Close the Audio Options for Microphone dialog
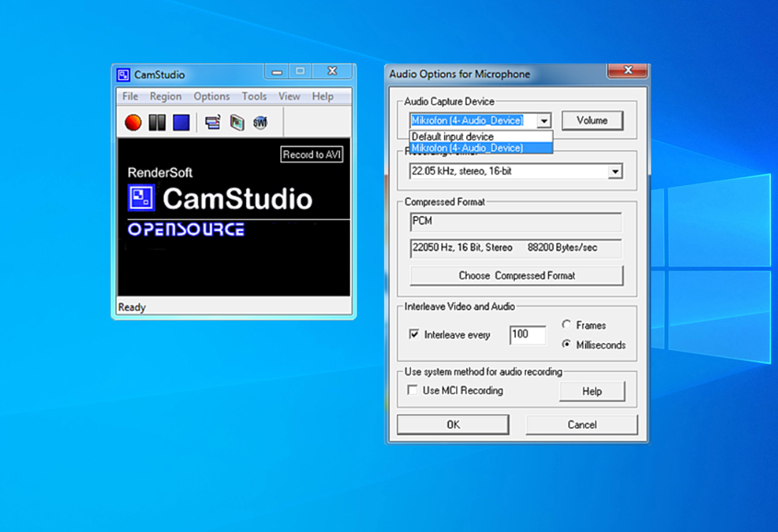 tap(627, 71)
